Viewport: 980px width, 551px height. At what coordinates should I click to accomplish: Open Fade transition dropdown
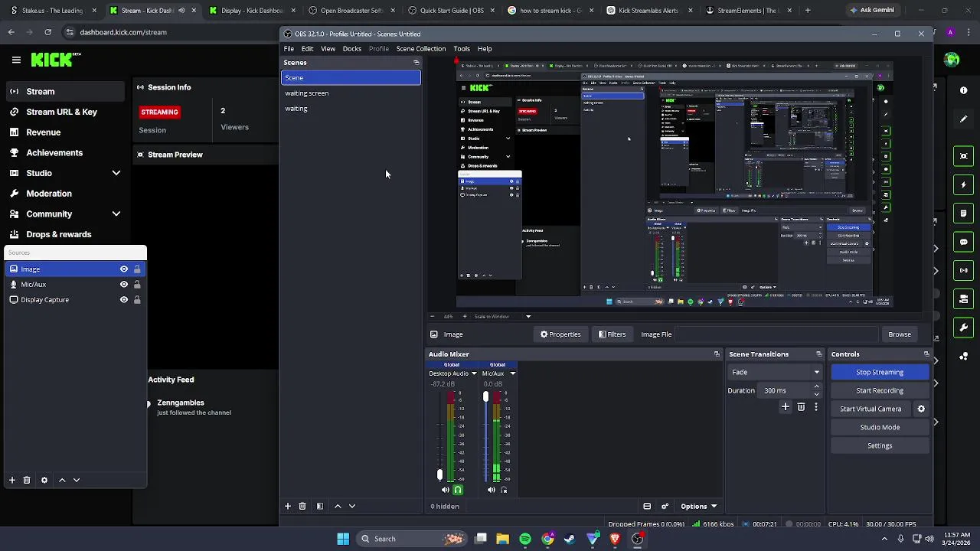click(x=775, y=372)
